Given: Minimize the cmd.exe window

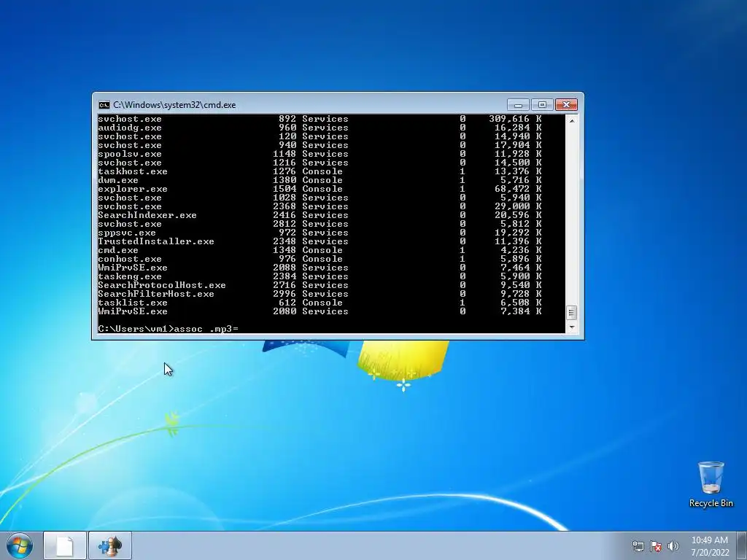Looking at the screenshot, I should coord(519,105).
